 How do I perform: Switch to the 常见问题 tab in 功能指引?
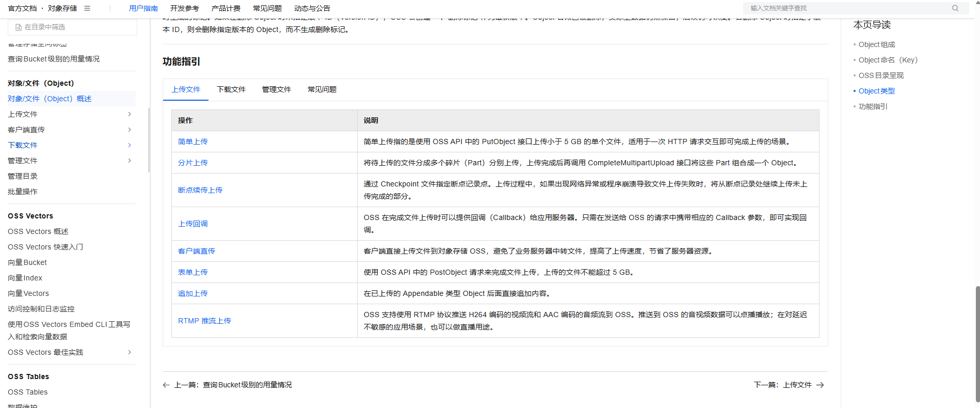322,89
